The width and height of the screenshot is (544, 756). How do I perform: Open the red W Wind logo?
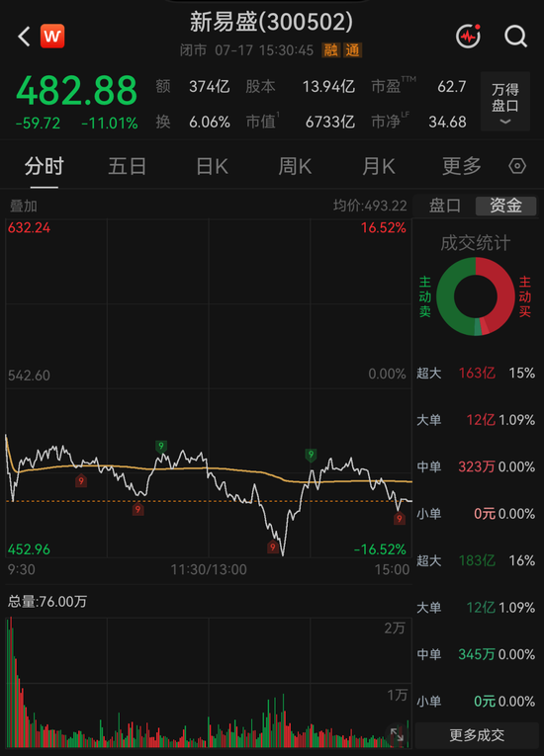pyautogui.click(x=52, y=37)
